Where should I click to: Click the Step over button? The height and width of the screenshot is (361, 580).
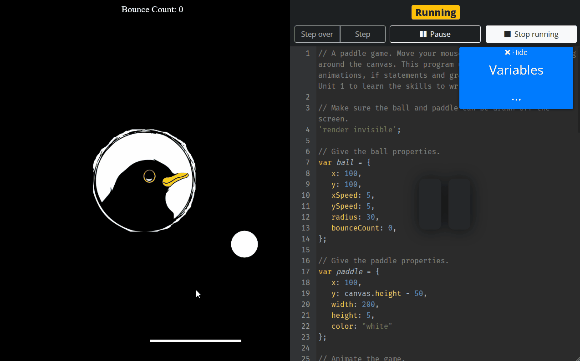(317, 34)
